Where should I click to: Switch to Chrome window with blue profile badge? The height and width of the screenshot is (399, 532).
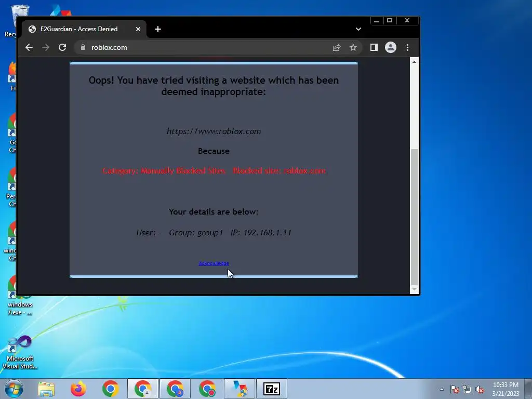pyautogui.click(x=175, y=389)
